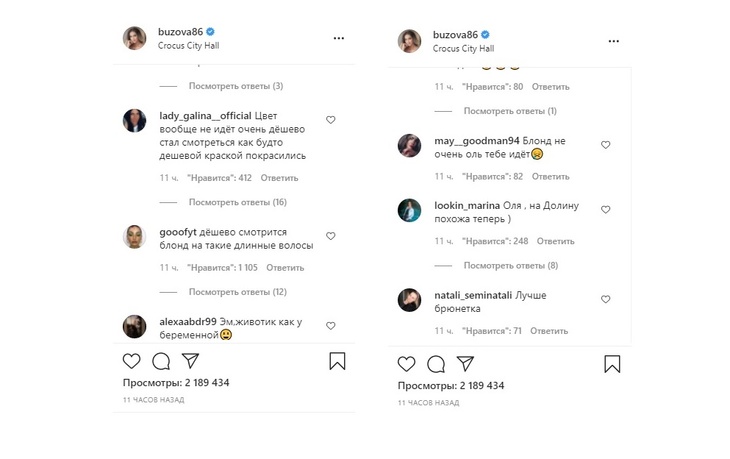Open alexaabdr99's username link
Viewport: 730px width, 459px height.
188,321
